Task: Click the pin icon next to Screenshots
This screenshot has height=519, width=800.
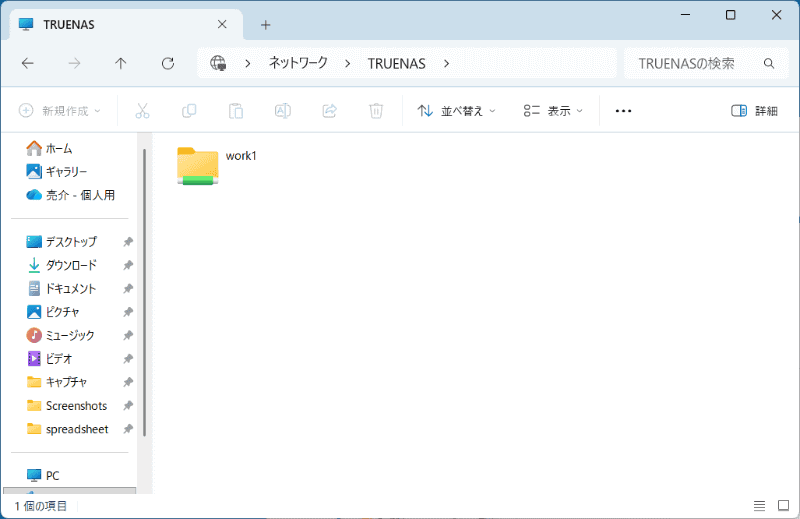Action: (x=128, y=406)
